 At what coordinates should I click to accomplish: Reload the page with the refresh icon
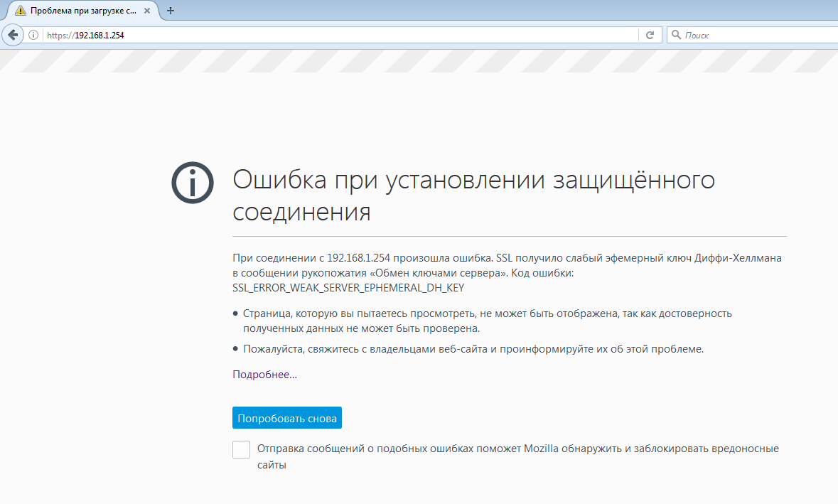[650, 35]
